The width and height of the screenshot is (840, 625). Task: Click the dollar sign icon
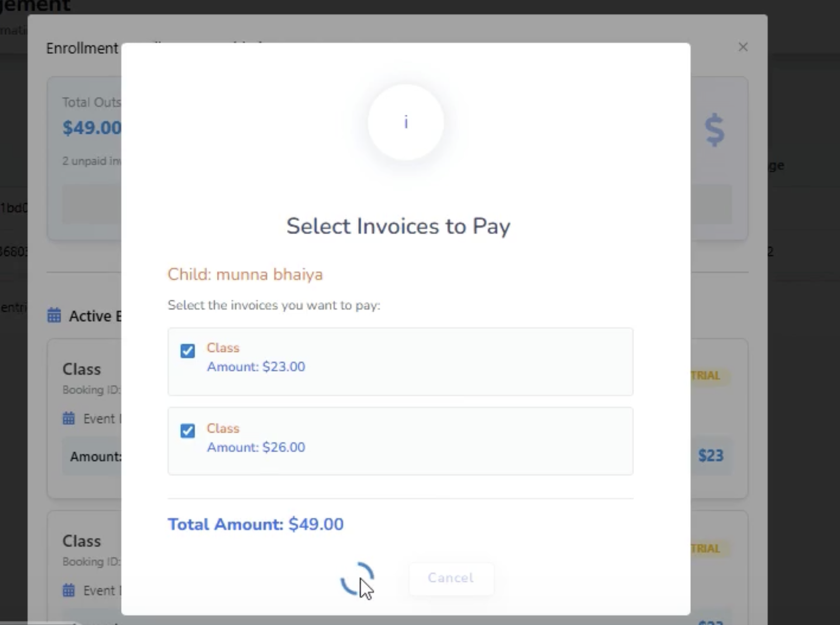[x=714, y=130]
